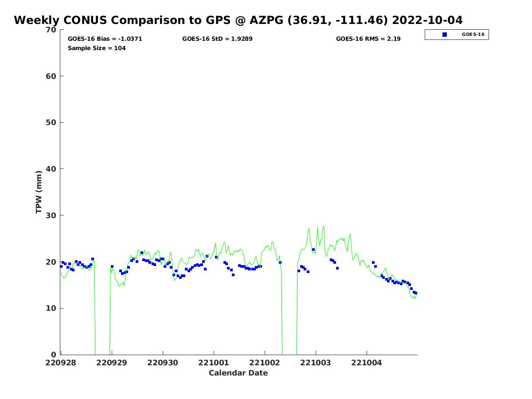
Task: Click the 220928 x-axis tick label
Action: coord(61,363)
